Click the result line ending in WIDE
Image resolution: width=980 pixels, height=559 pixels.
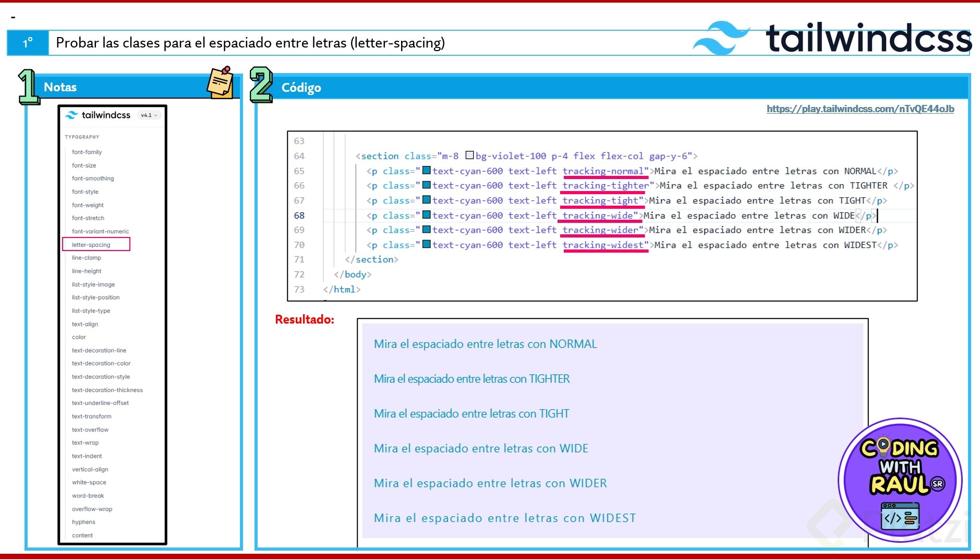(x=481, y=448)
